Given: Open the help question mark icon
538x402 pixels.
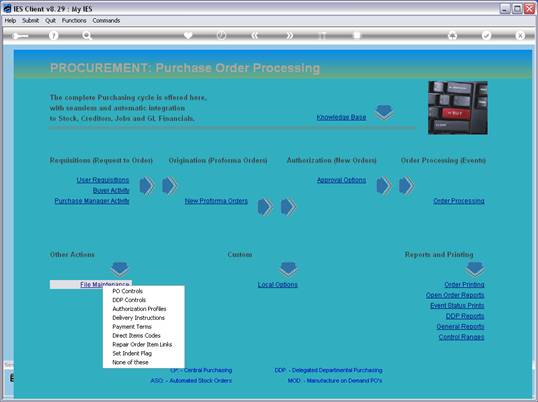Looking at the screenshot, I should (x=54, y=35).
